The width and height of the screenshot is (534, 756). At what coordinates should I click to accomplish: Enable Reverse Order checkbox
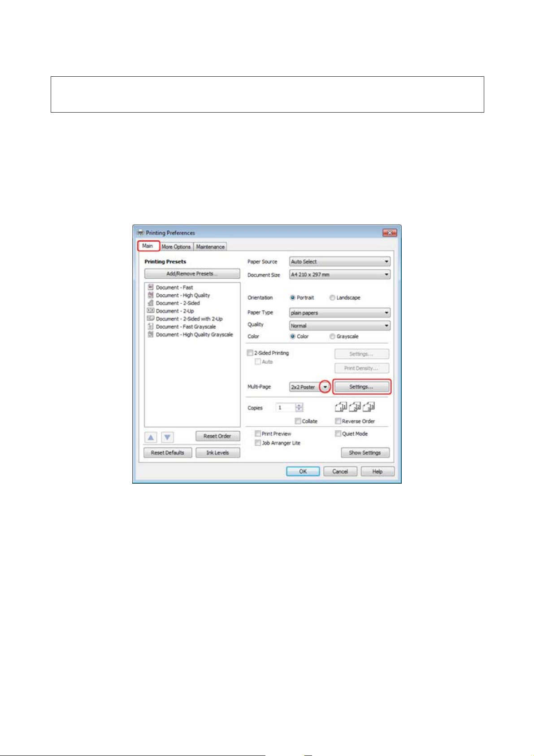tap(338, 421)
